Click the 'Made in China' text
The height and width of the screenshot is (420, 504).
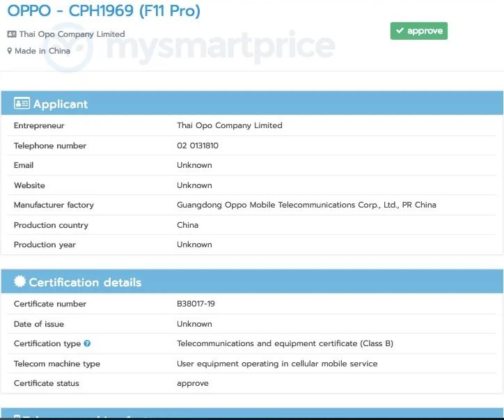click(42, 51)
